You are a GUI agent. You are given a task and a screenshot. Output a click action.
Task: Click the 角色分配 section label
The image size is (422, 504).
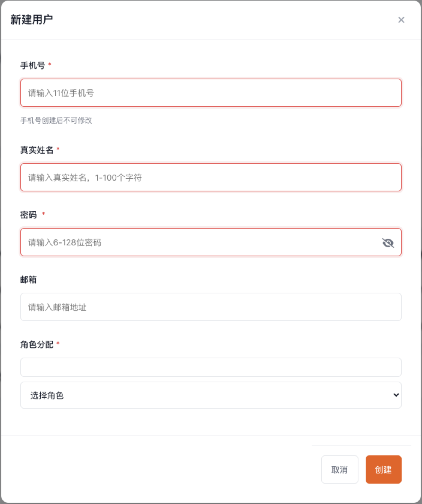click(37, 344)
